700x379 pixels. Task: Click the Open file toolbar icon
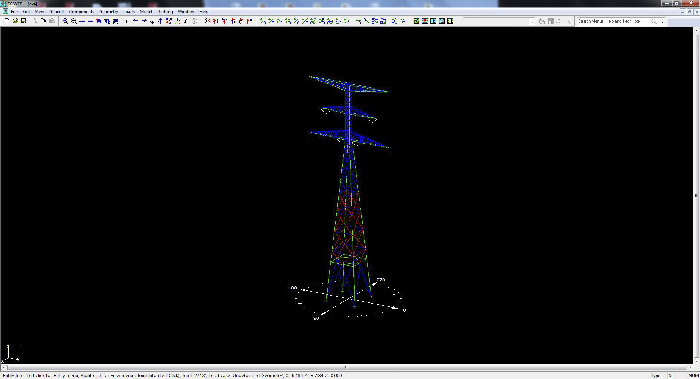point(15,21)
